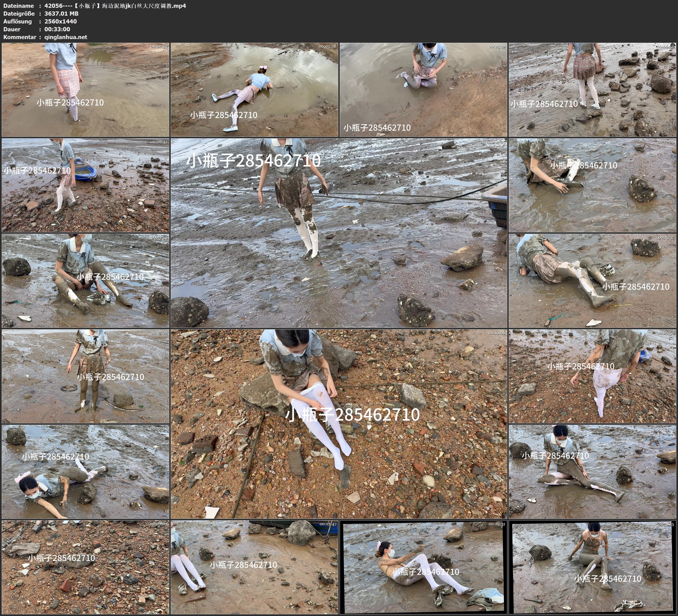Click the qinglanhua.net comment text
The height and width of the screenshot is (616, 678).
click(x=66, y=37)
